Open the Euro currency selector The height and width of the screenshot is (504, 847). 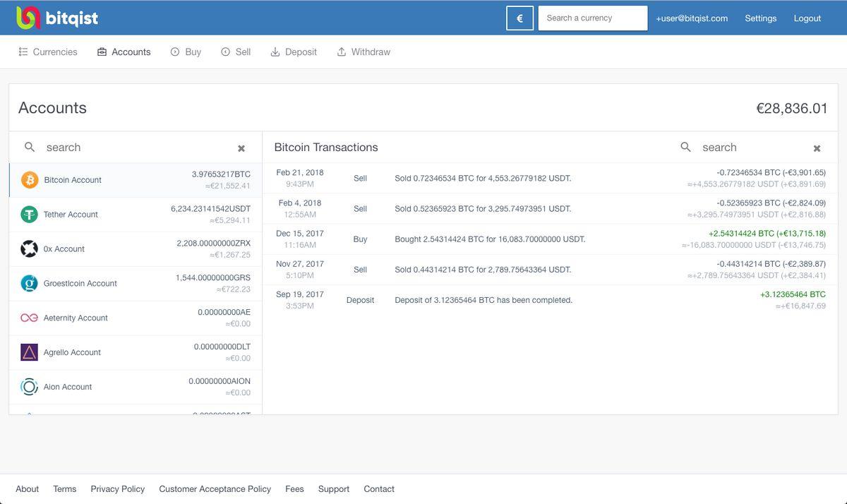(519, 18)
